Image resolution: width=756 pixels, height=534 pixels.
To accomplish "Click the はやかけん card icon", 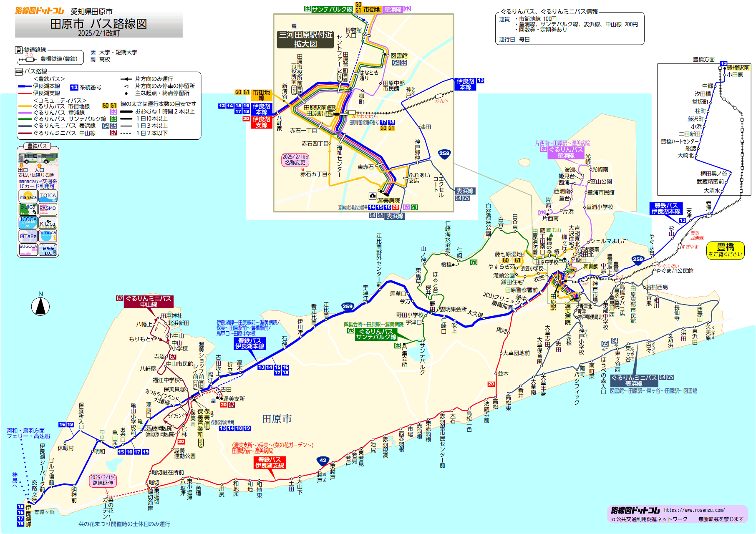I will pyautogui.click(x=48, y=249).
